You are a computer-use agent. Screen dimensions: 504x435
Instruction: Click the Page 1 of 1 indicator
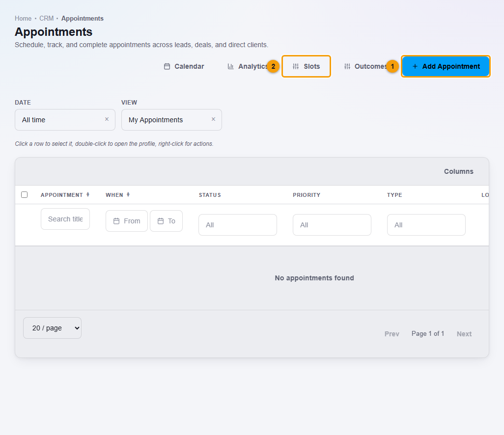pyautogui.click(x=428, y=334)
